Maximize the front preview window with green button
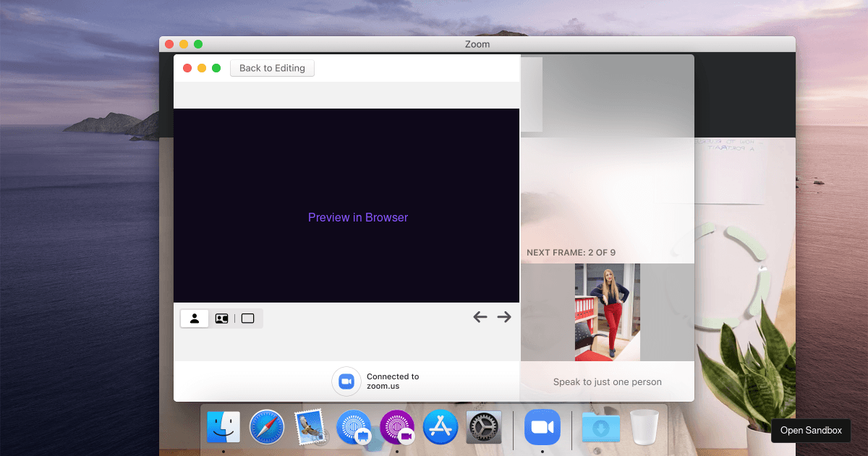This screenshot has width=868, height=456. pos(216,68)
